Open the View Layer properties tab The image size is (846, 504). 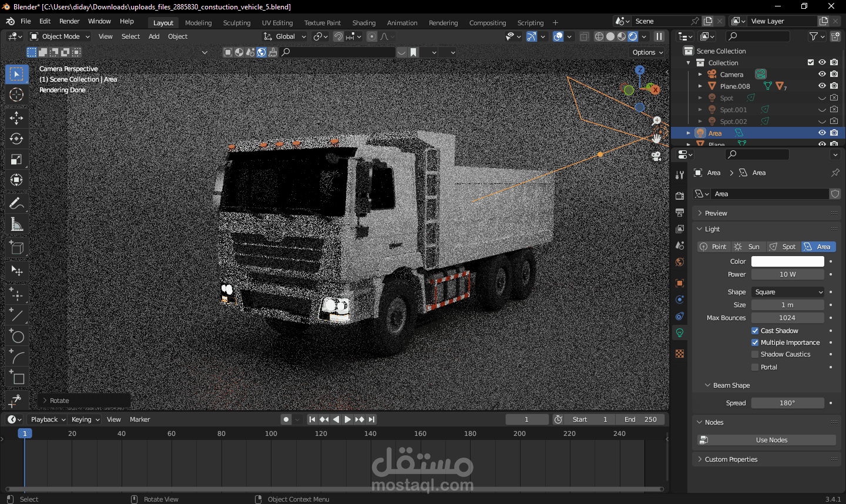pyautogui.click(x=680, y=229)
